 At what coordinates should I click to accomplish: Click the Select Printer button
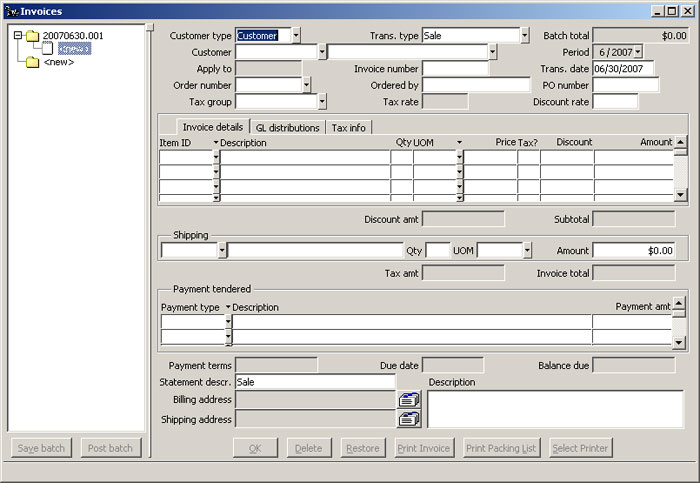click(x=580, y=448)
